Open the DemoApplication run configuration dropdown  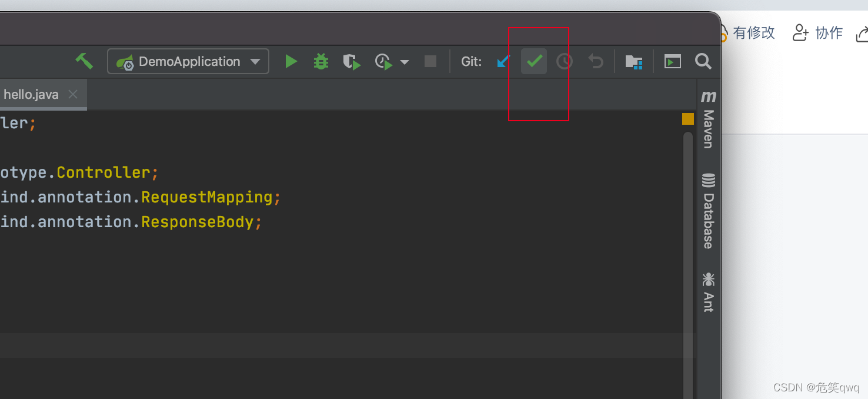click(188, 61)
